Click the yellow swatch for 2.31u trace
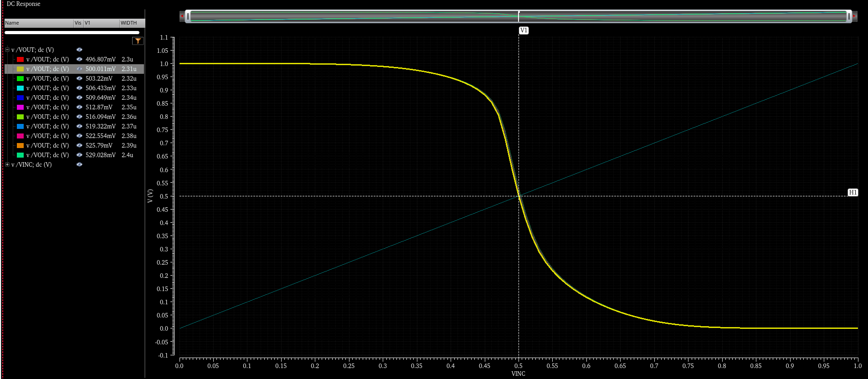The height and width of the screenshot is (379, 868). (20, 69)
